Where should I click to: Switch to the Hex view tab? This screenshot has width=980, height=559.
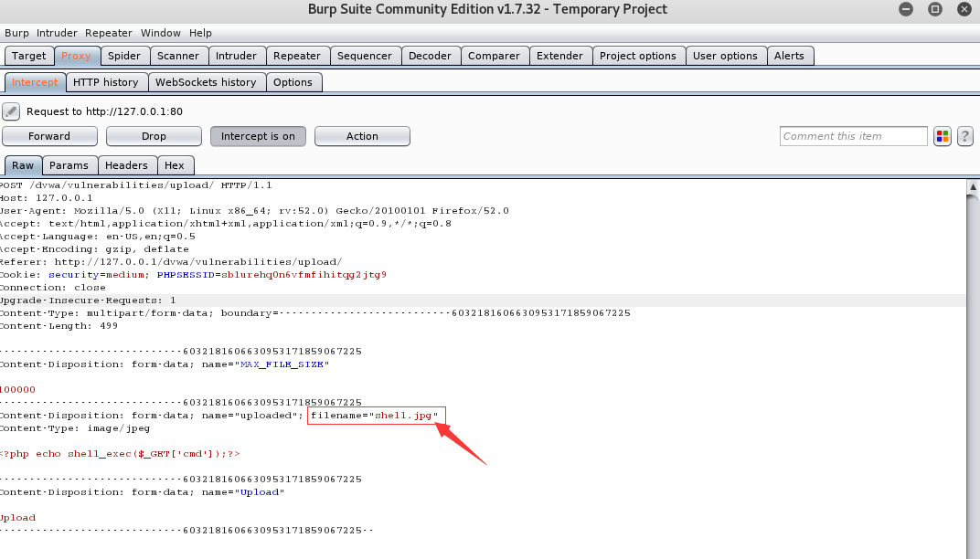175,165
